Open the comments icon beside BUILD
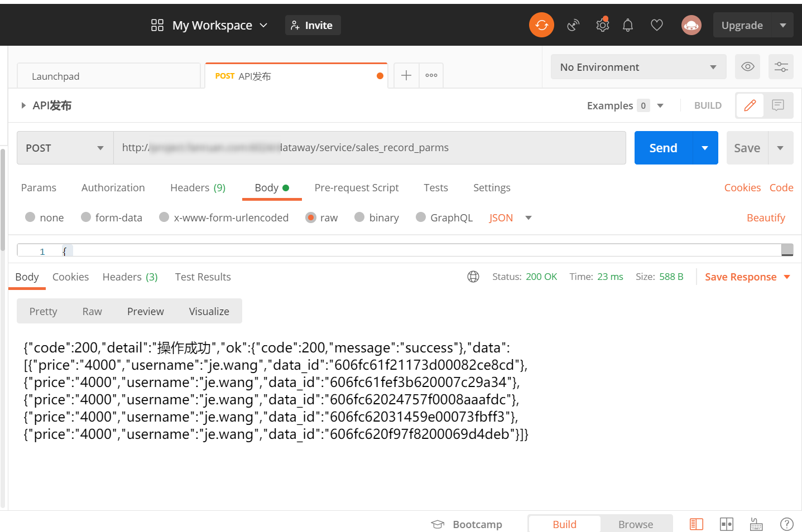Image resolution: width=802 pixels, height=532 pixels. click(778, 105)
